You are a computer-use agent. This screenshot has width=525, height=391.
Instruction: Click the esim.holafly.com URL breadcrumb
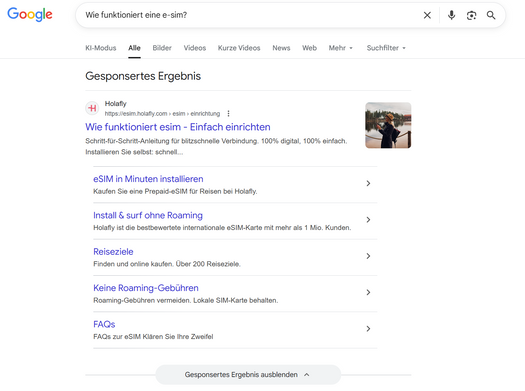tap(162, 114)
